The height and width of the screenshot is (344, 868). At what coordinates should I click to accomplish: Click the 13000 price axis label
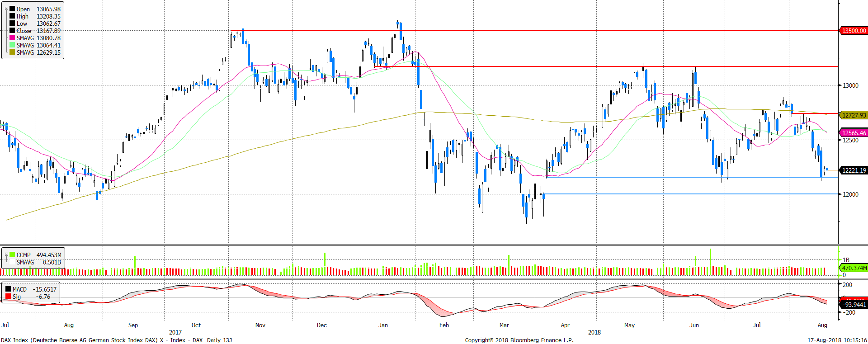(850, 85)
